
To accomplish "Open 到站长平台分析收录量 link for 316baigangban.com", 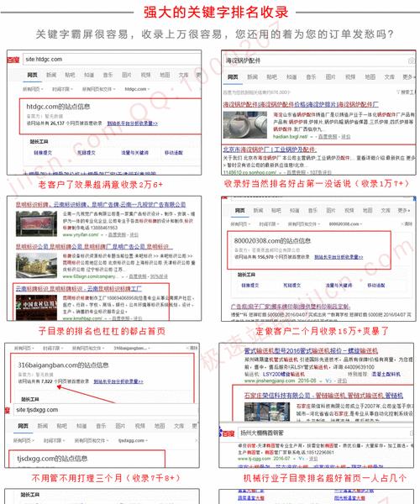I will pos(118,381).
